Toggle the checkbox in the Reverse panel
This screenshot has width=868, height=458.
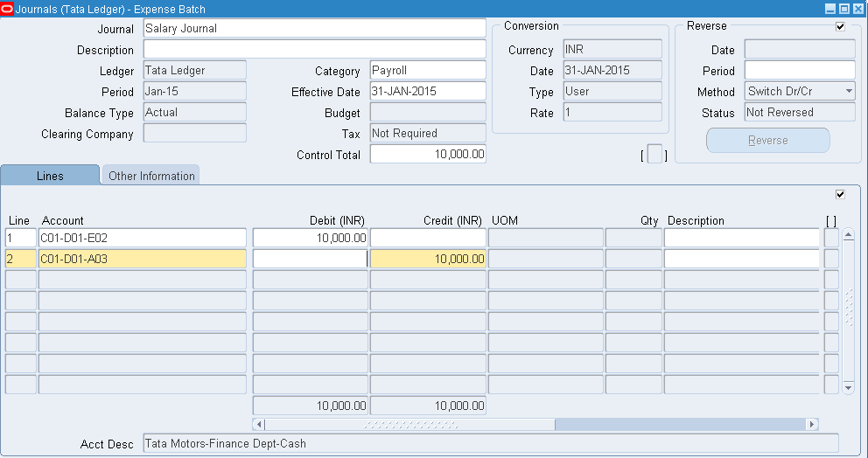click(840, 27)
